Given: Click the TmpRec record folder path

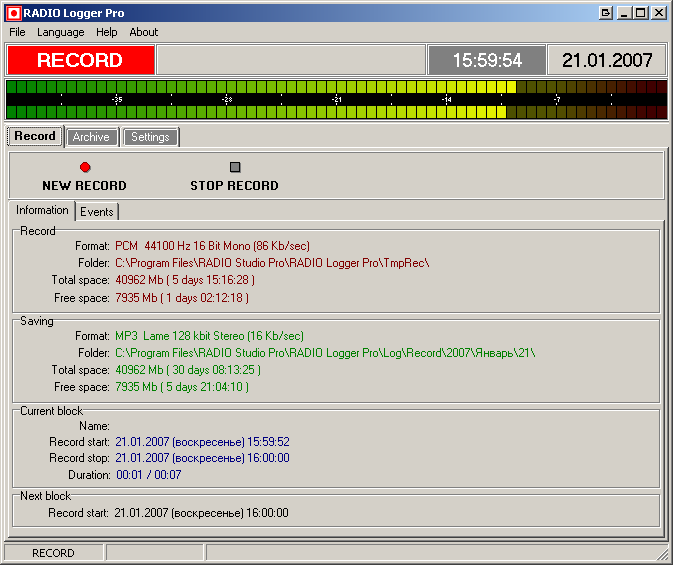Looking at the screenshot, I should click(x=272, y=263).
